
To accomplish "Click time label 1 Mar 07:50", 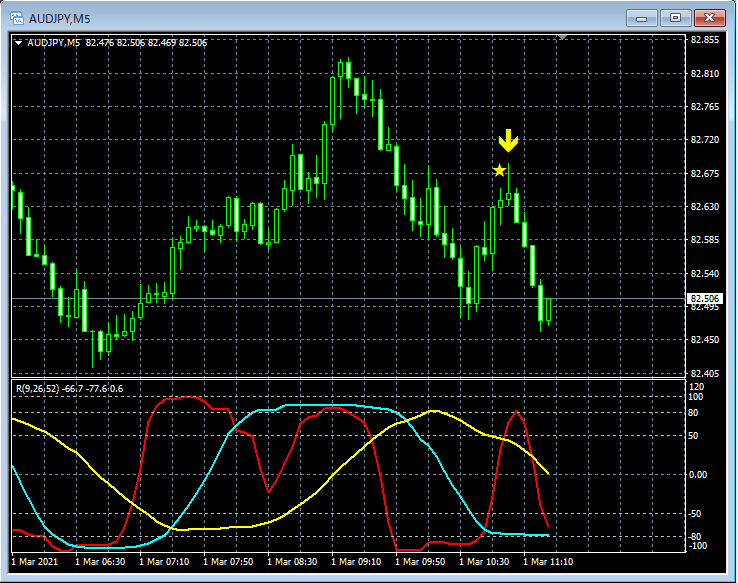I will pos(228,562).
